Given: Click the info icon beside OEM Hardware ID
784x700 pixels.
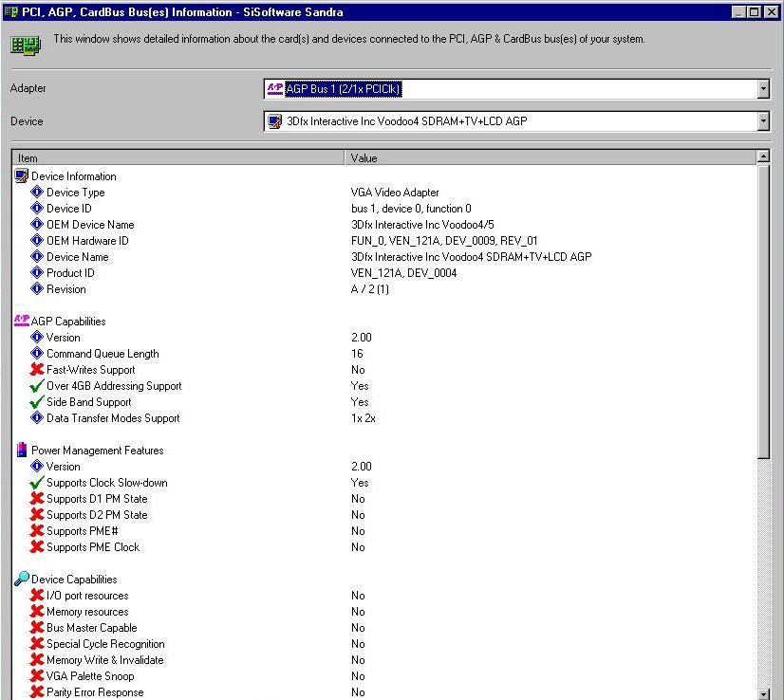Looking at the screenshot, I should tap(37, 240).
